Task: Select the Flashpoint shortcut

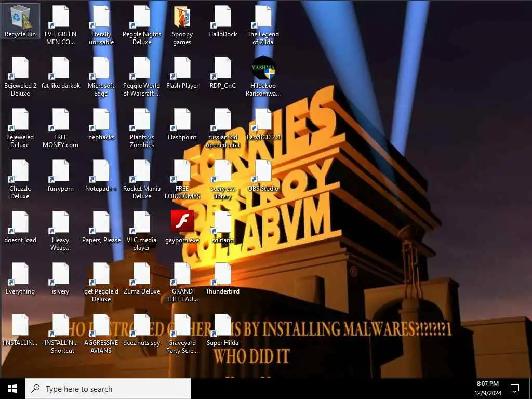Action: [182, 124]
